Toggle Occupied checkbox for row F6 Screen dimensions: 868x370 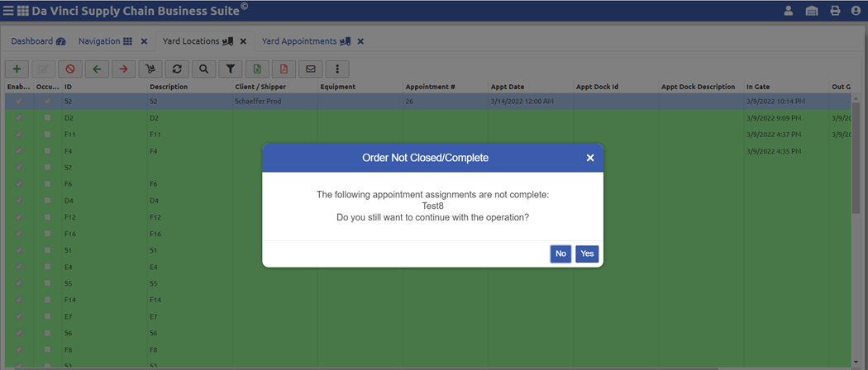[x=48, y=184]
